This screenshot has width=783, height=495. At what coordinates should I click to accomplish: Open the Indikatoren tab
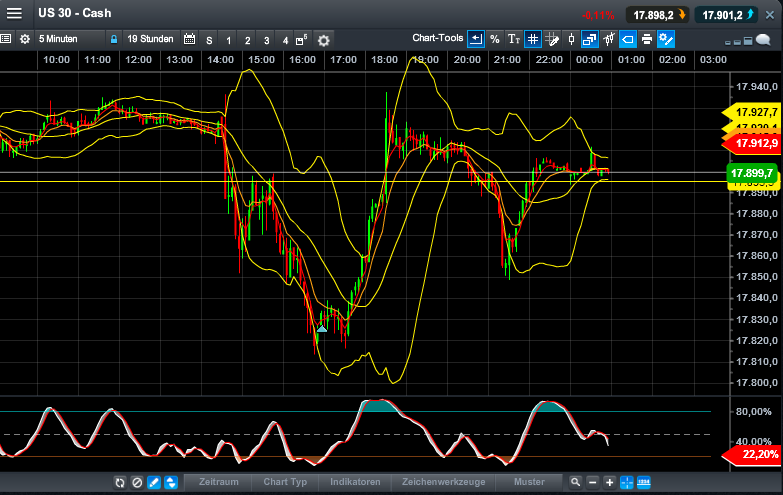click(355, 482)
